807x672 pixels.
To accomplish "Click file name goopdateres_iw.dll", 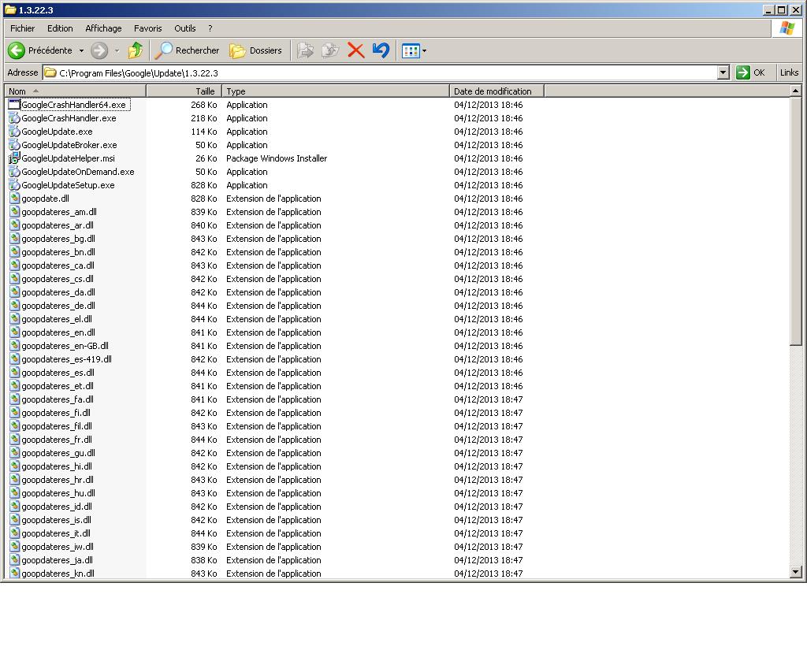I will [57, 547].
